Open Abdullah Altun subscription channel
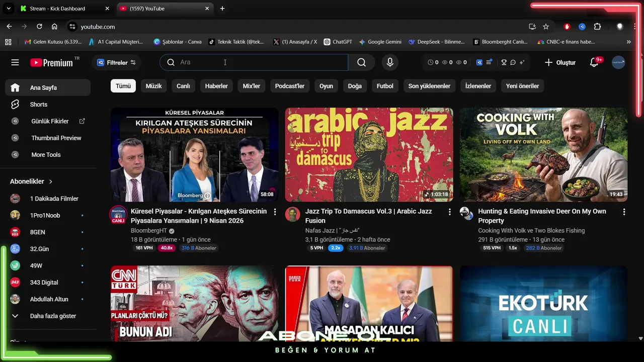The image size is (644, 362). coord(48,299)
